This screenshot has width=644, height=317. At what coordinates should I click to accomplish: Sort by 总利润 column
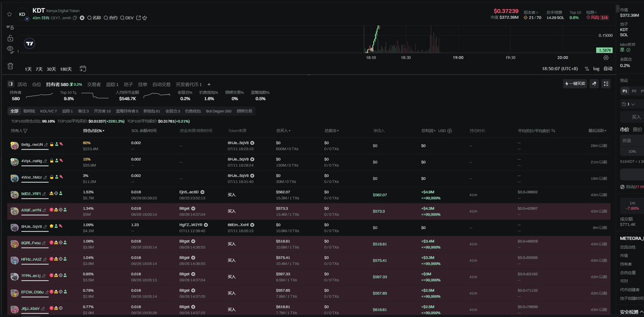(x=429, y=131)
